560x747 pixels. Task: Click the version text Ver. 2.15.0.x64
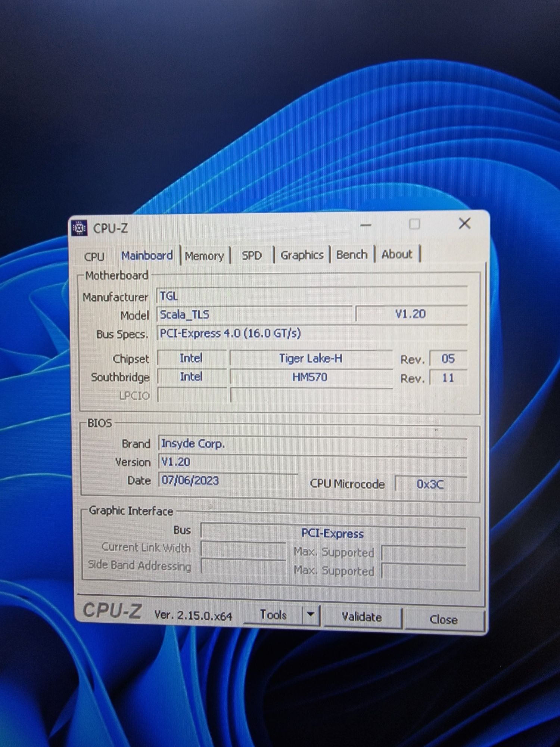193,615
